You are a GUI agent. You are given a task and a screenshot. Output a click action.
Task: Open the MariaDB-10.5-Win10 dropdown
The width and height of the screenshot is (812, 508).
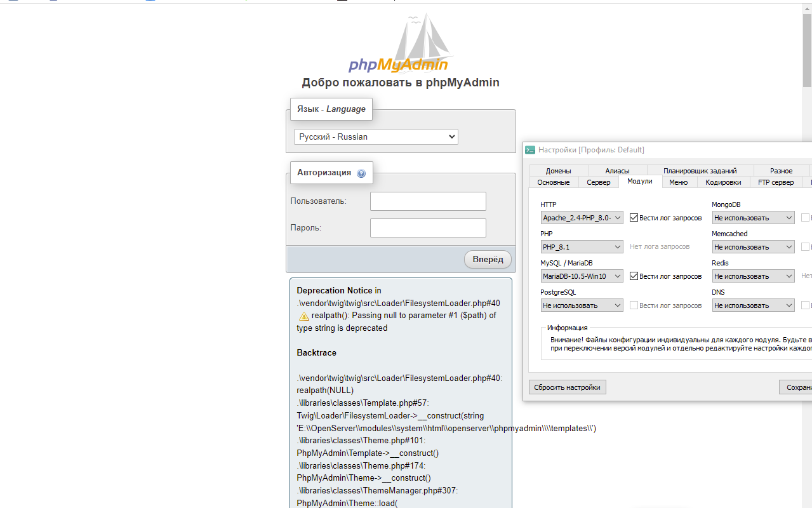click(582, 276)
